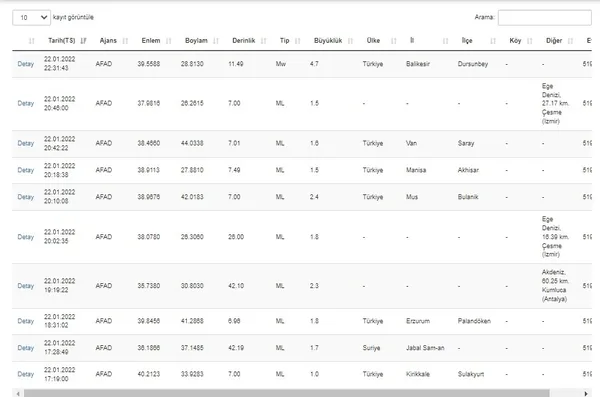
Task: Sort by Tarih(TS) column sort icon
Action: 83,41
